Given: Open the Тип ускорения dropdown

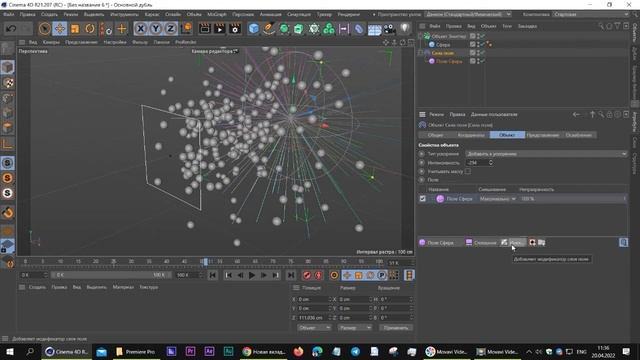Looking at the screenshot, I should pyautogui.click(x=546, y=154).
